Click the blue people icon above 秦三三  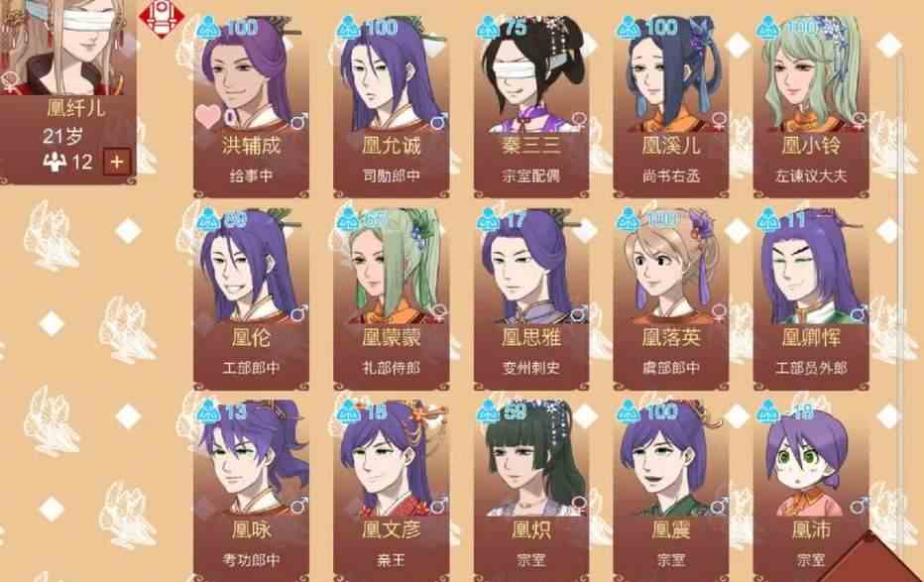(488, 28)
